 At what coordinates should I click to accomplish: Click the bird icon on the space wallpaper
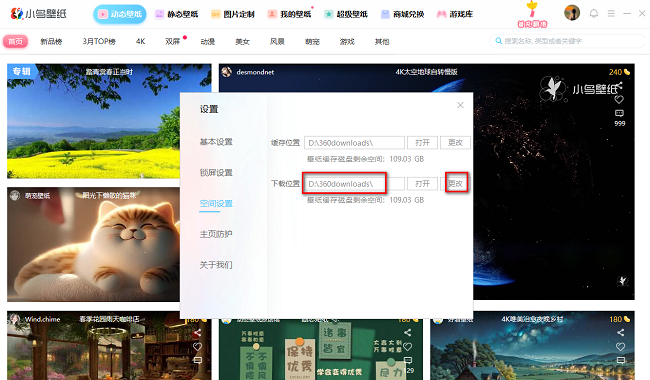click(x=622, y=281)
